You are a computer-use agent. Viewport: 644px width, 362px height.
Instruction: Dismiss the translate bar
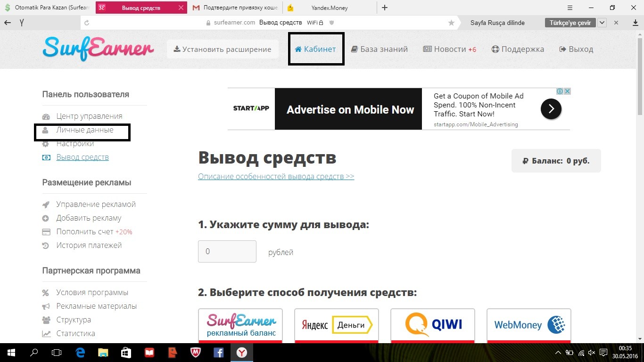tap(616, 23)
